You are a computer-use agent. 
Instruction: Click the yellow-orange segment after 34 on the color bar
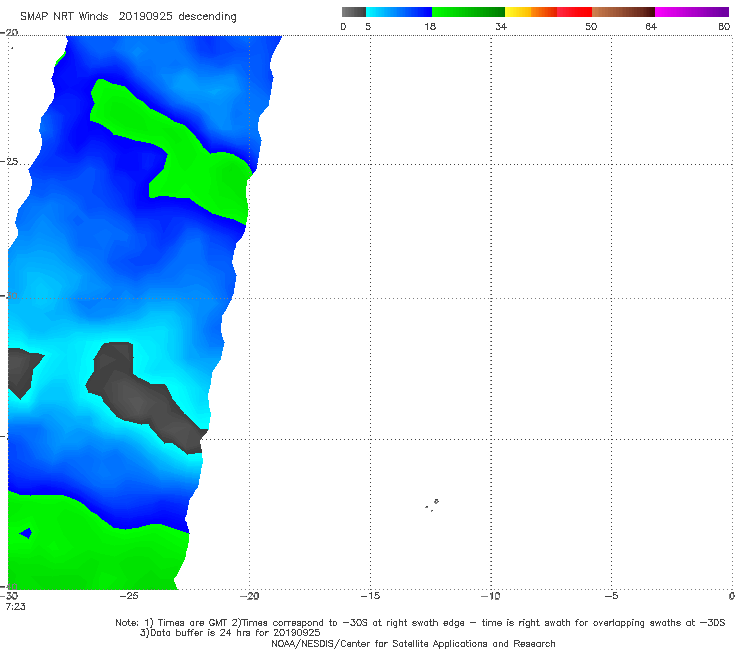[x=531, y=12]
